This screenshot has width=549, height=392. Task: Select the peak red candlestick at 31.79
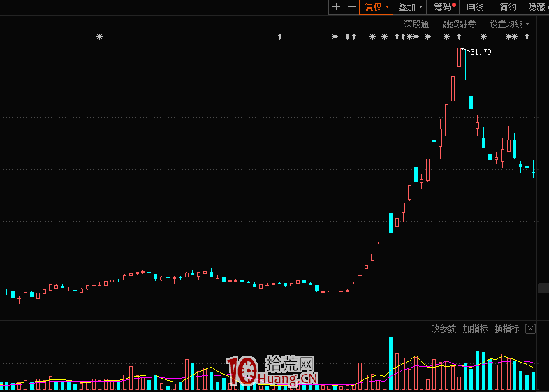(x=460, y=57)
